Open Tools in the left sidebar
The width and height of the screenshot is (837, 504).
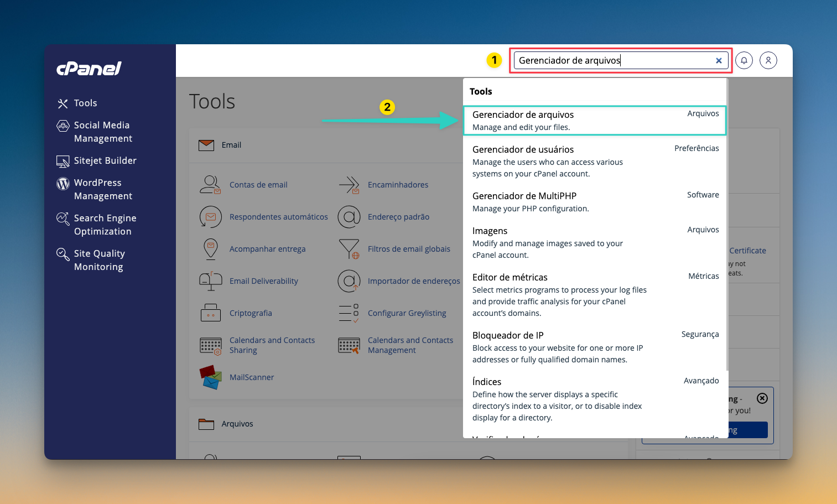tap(85, 103)
